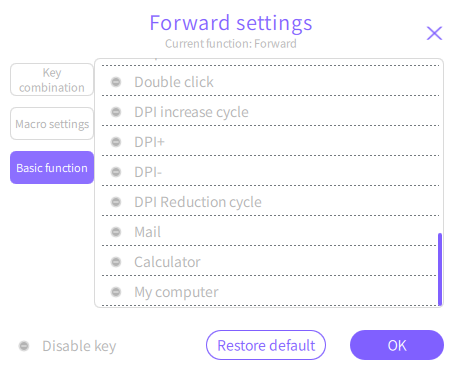Screen dimensions: 462x380
Task: Close the Forward settings dialog
Action: pyautogui.click(x=434, y=33)
